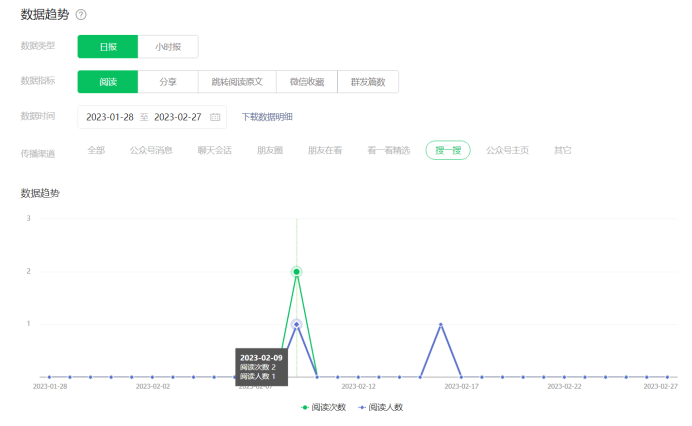Click blue highlighted point on 2023-02-09
692x426 pixels.
coord(297,324)
